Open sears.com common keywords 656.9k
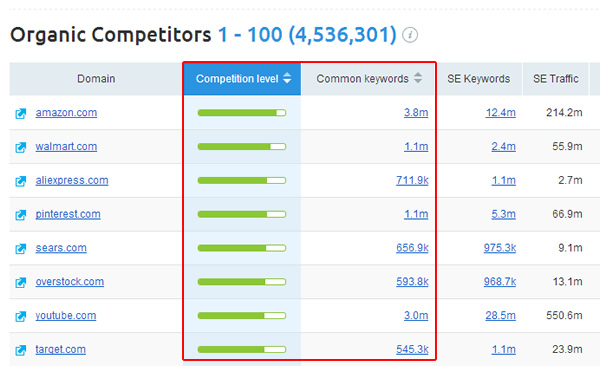Image resolution: width=600 pixels, height=366 pixels. (x=412, y=248)
